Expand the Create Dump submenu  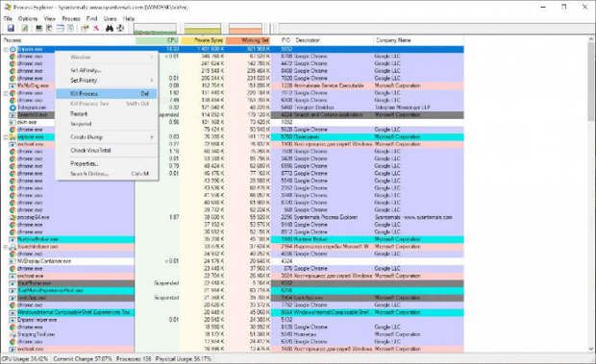pos(107,137)
